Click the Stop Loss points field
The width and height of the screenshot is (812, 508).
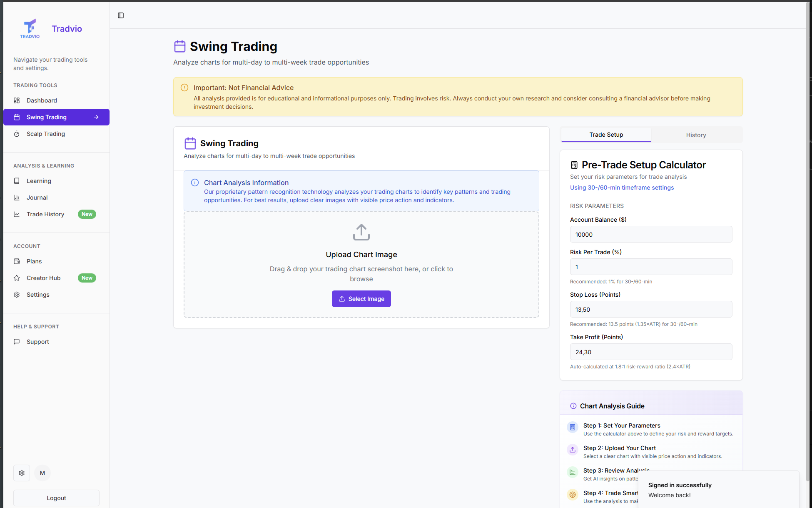tap(650, 309)
